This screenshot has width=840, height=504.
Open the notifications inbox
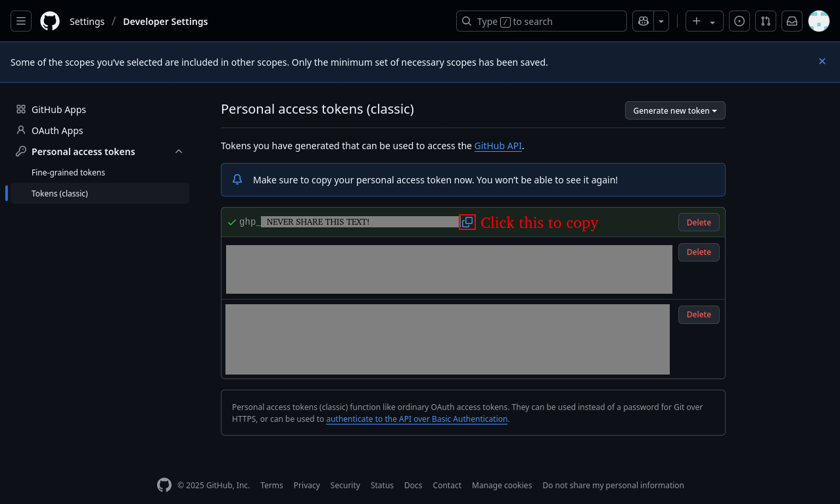point(791,20)
